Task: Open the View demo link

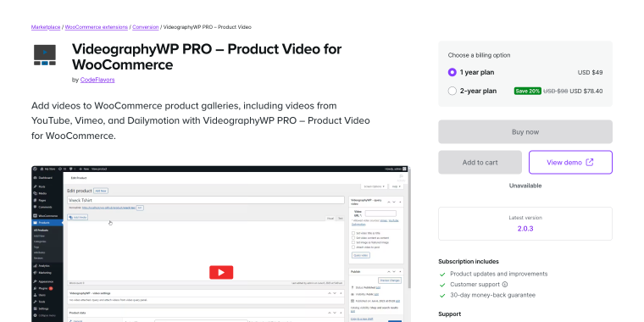Action: pos(570,162)
